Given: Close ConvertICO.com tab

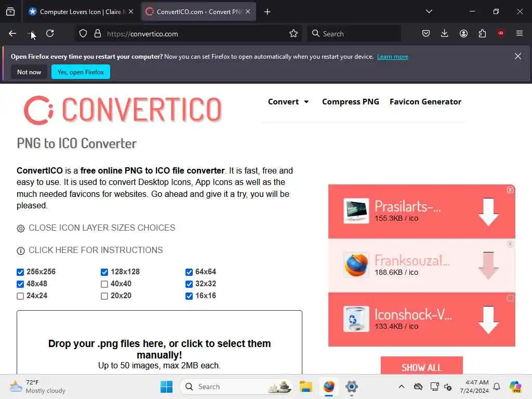Looking at the screenshot, I should tap(248, 11).
